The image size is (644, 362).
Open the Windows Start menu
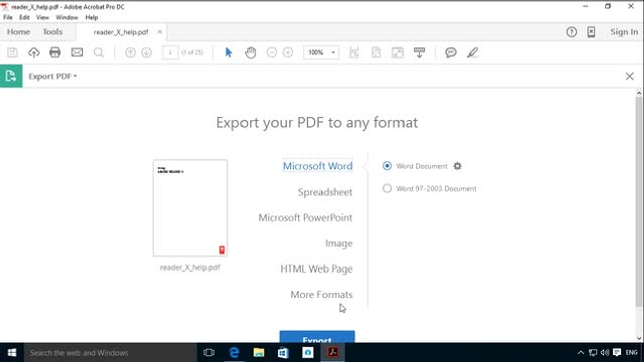click(x=12, y=353)
